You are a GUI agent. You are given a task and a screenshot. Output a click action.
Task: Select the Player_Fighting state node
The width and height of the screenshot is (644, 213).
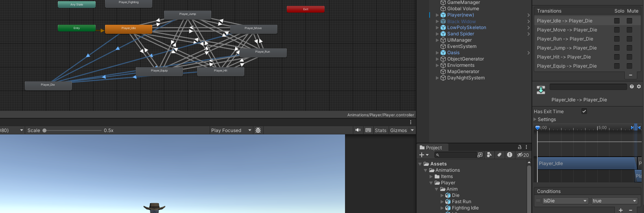point(129,3)
